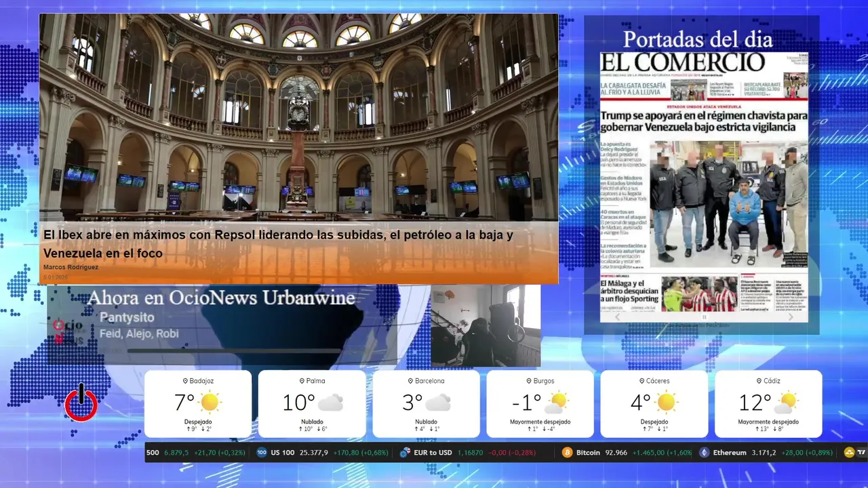
Task: Click the cloud icon on Palma card
Action: click(x=330, y=403)
